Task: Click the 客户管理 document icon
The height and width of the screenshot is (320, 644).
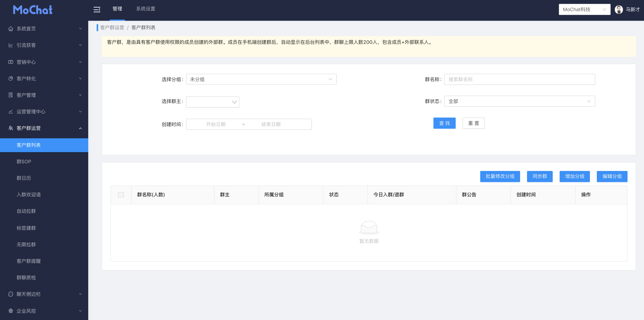Action: (11, 95)
